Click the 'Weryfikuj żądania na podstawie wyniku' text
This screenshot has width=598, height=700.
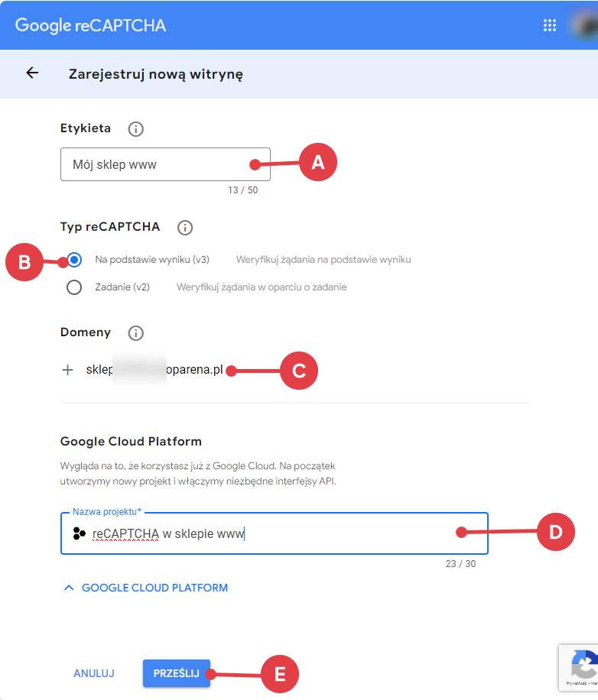point(323,259)
